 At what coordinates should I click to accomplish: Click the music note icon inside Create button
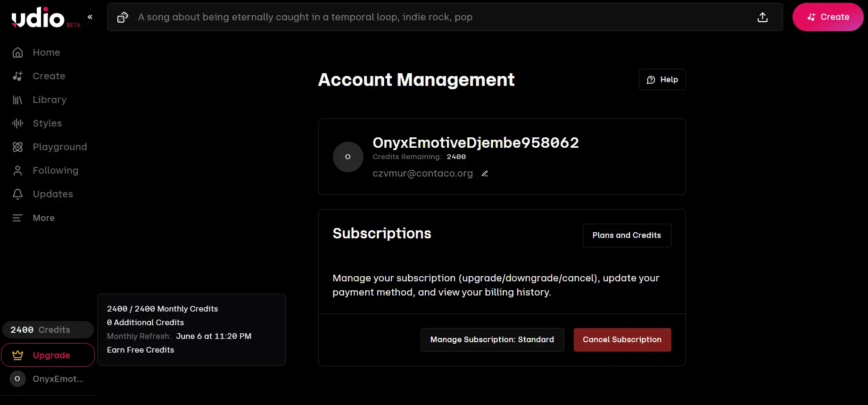click(811, 17)
